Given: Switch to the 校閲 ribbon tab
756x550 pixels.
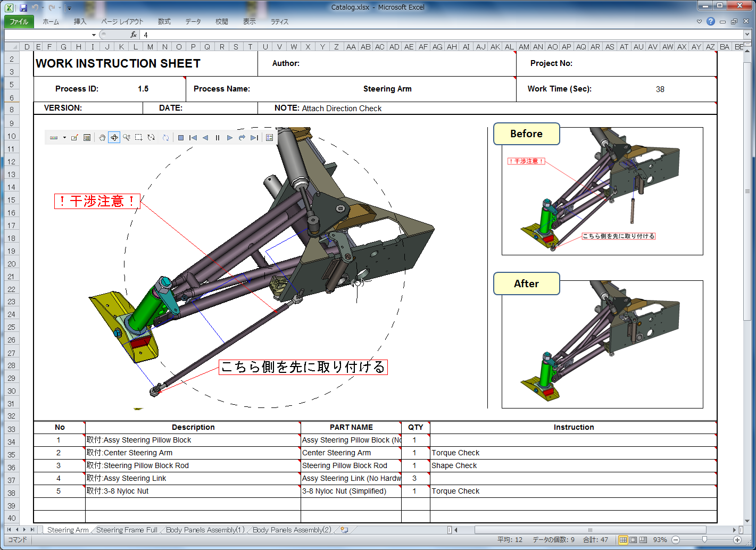Looking at the screenshot, I should pyautogui.click(x=222, y=22).
